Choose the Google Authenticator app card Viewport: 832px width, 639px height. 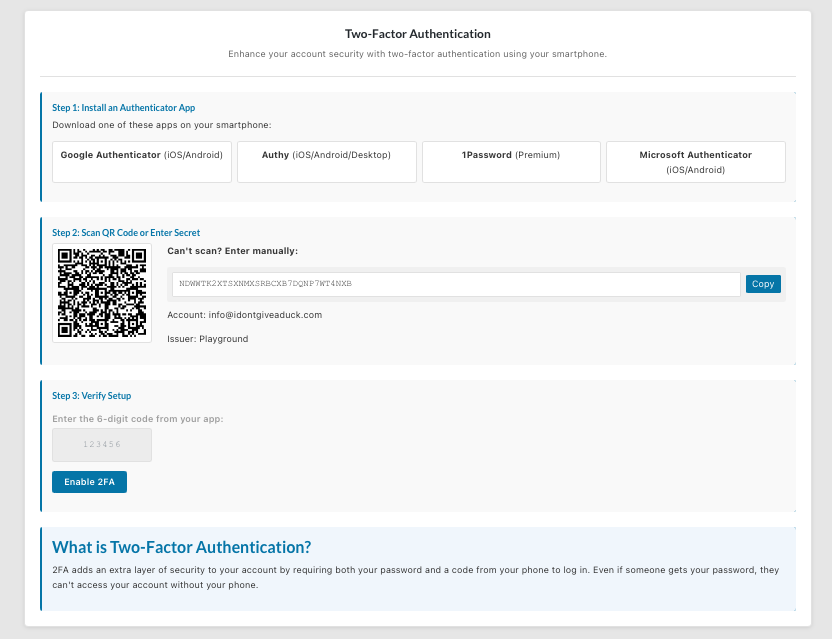click(142, 161)
